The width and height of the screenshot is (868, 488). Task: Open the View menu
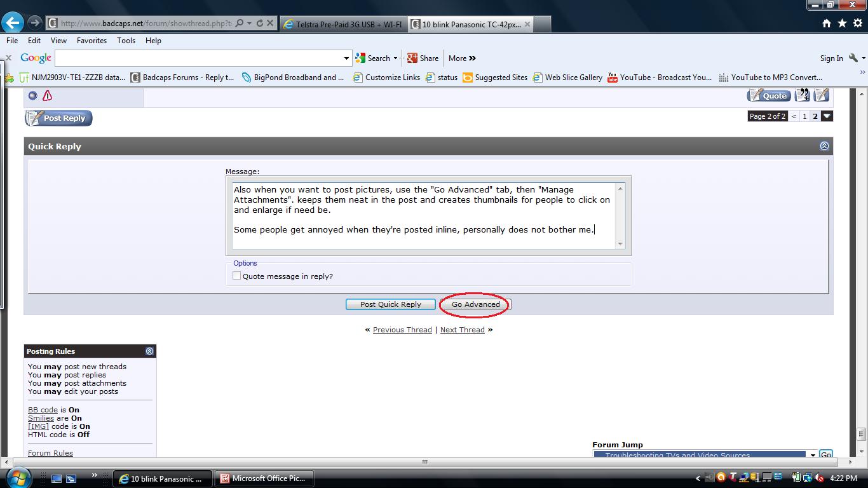[x=58, y=40]
